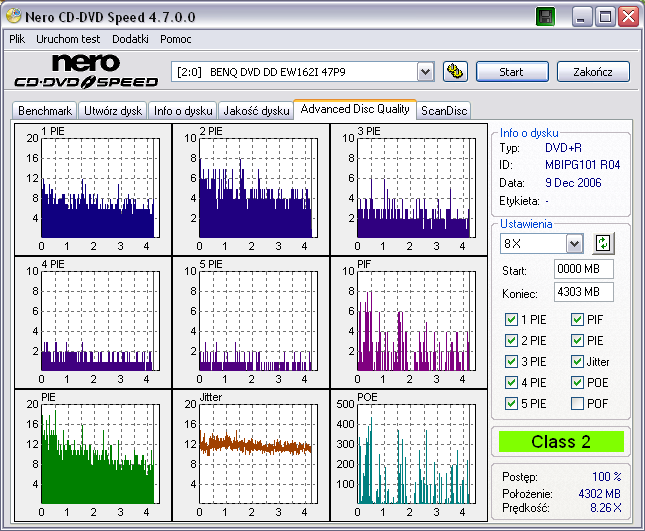Open the Plik menu

pyautogui.click(x=17, y=39)
